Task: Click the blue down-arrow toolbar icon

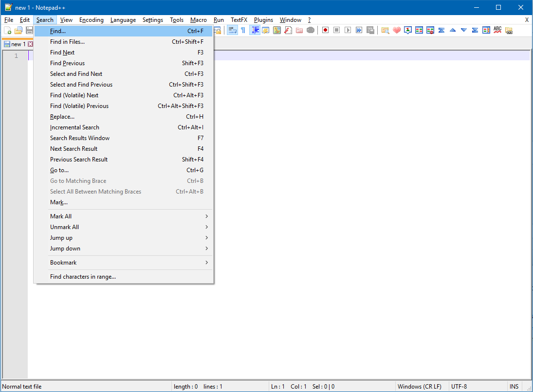Action: 464,30
